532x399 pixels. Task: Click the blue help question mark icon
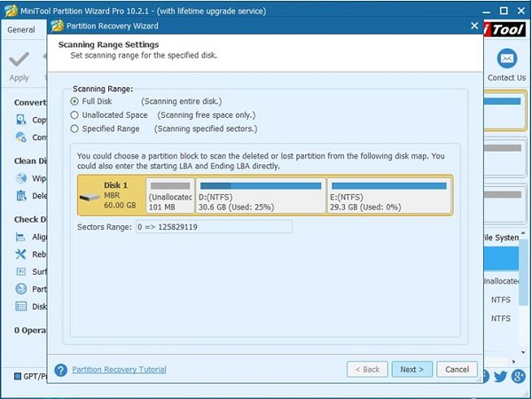click(x=60, y=370)
